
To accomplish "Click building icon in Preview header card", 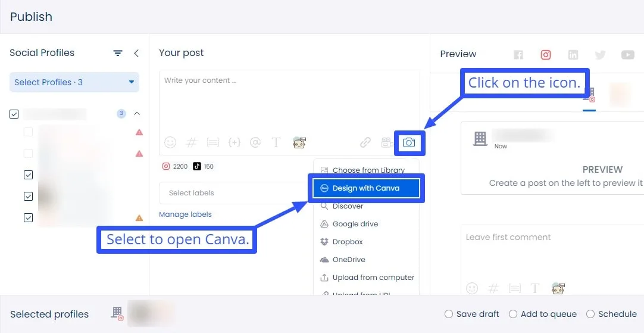I will click(480, 139).
